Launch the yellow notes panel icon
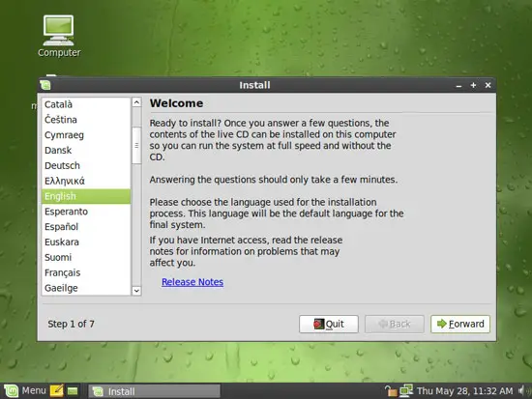The width and height of the screenshot is (532, 399). [x=56, y=391]
